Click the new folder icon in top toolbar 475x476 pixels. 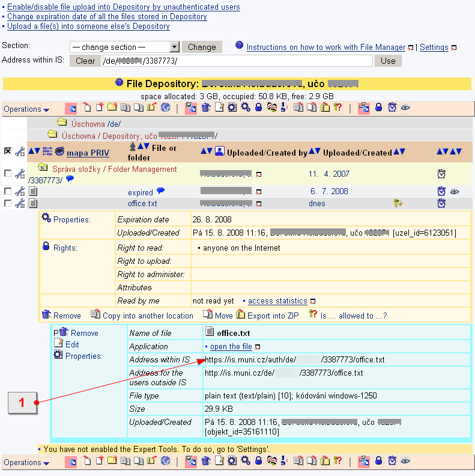112,107
